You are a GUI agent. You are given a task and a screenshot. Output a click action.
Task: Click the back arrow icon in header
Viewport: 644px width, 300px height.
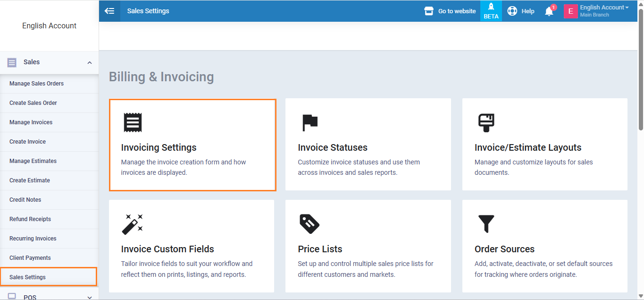tap(109, 11)
